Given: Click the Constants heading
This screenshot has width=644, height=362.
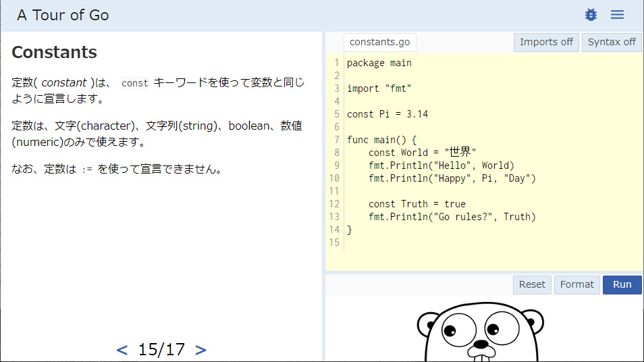Looking at the screenshot, I should coord(54,52).
